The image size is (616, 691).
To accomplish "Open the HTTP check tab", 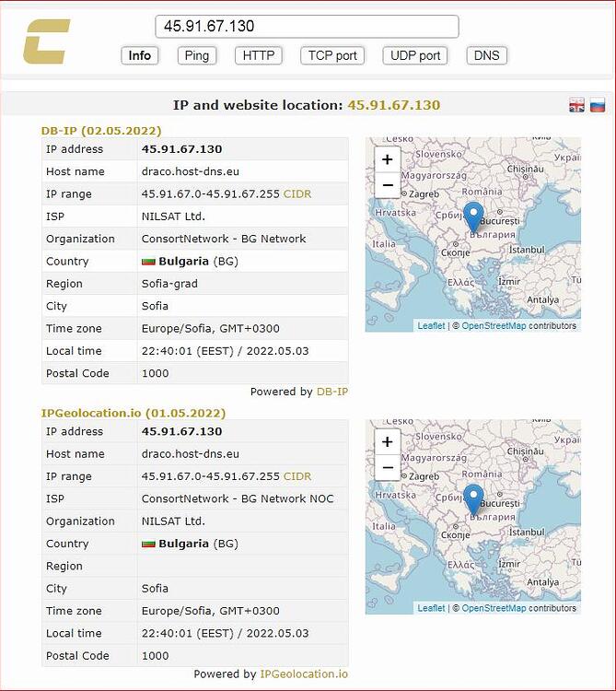I will pos(259,55).
